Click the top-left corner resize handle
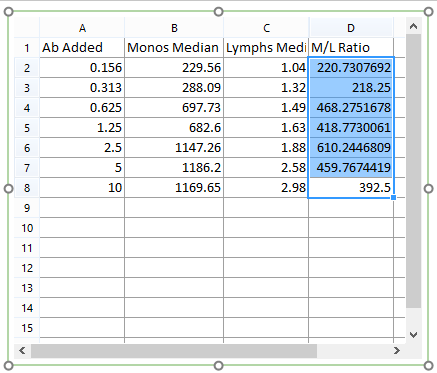The height and width of the screenshot is (373, 437). point(8,12)
